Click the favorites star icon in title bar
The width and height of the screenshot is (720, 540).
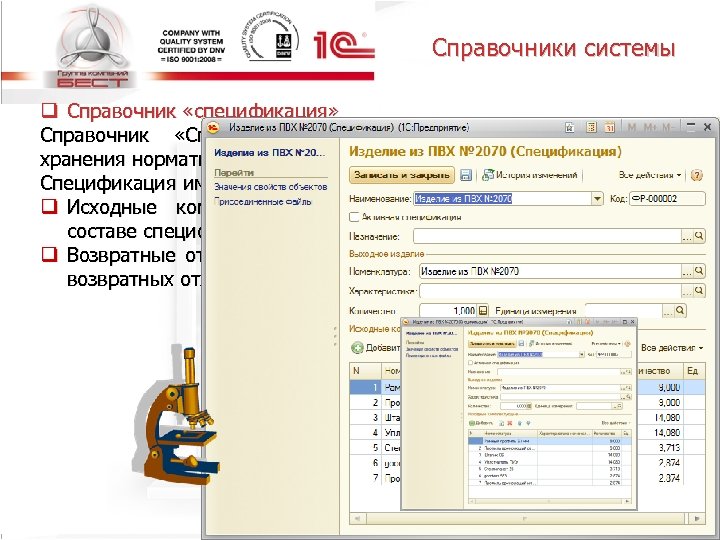(569, 128)
